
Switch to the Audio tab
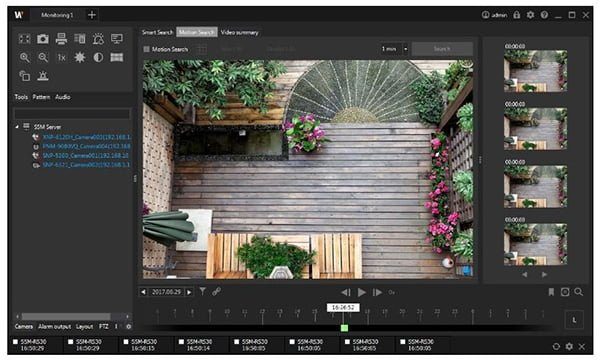click(x=63, y=97)
